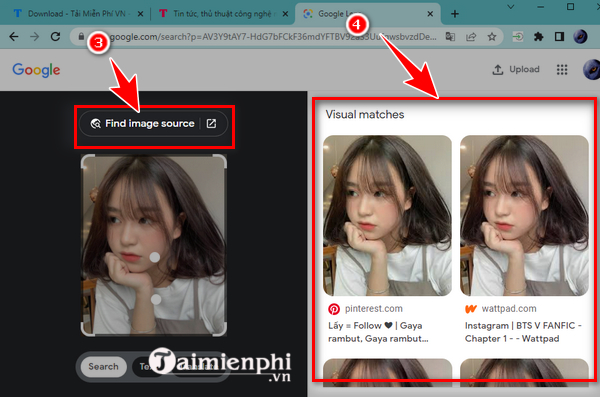Screen dimensions: 600x397
Task: Open 'Instagram | BTS V FANFIC' result title
Action: pos(523,332)
